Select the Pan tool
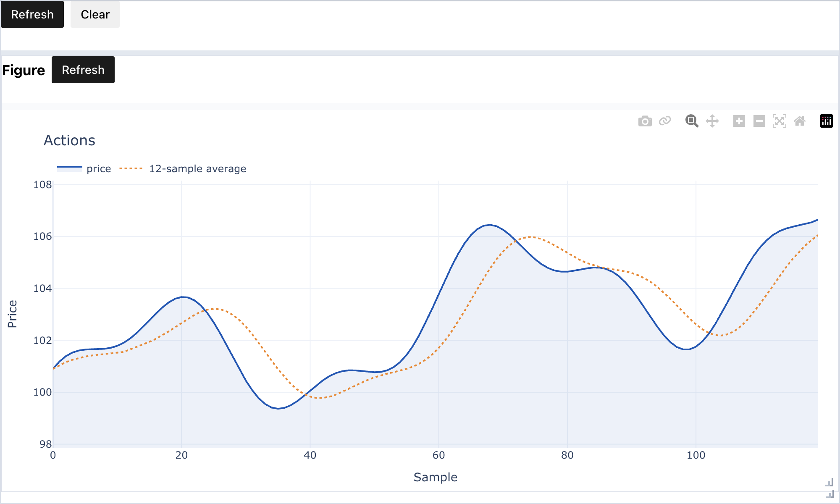The height and width of the screenshot is (504, 840). (712, 121)
